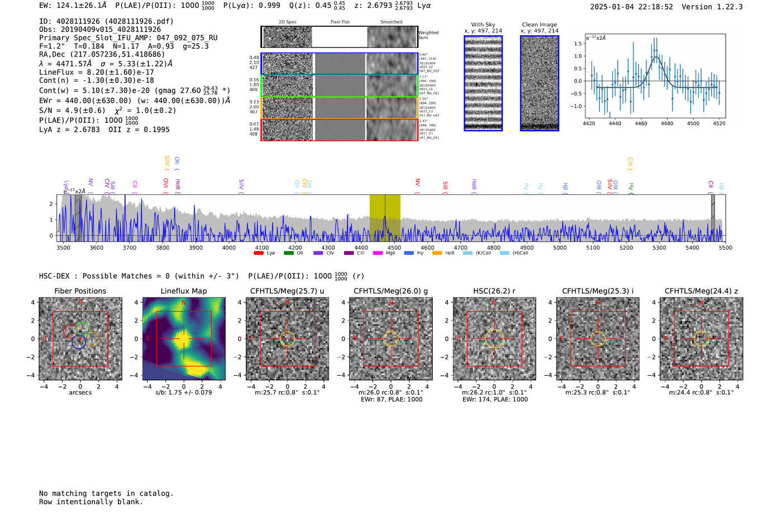This screenshot has width=782, height=532.
Task: Click the orange fiber circle in Fiber Positions
Action: pyautogui.click(x=93, y=338)
